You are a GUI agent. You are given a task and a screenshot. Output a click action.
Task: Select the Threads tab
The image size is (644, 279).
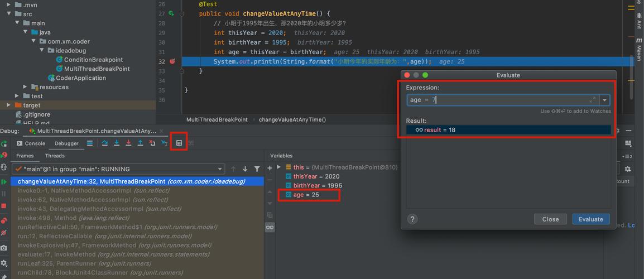pos(55,156)
